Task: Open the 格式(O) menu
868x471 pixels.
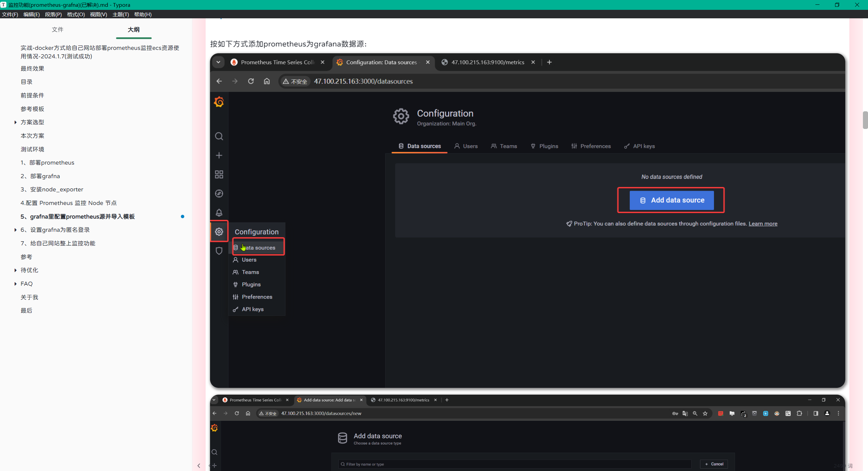Action: tap(76, 14)
